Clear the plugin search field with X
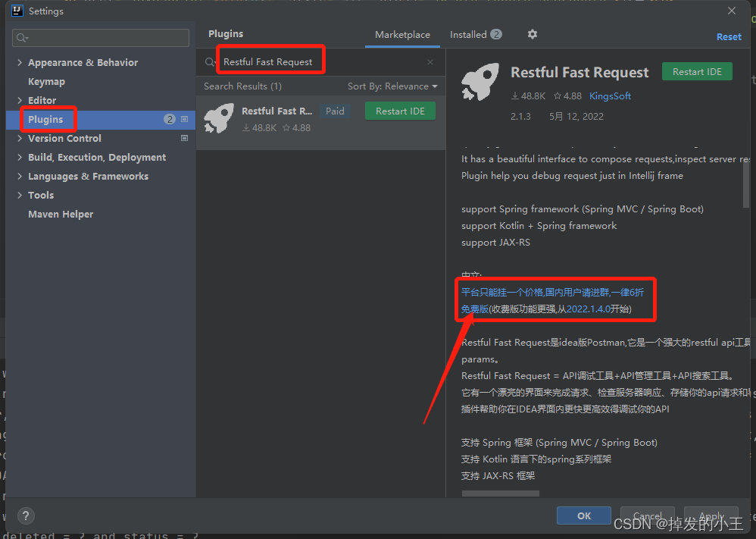Viewport: 756px width, 539px height. [430, 62]
